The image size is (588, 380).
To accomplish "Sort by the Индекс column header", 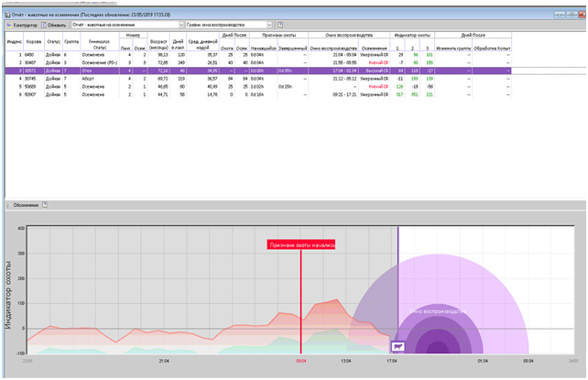I will pyautogui.click(x=15, y=41).
